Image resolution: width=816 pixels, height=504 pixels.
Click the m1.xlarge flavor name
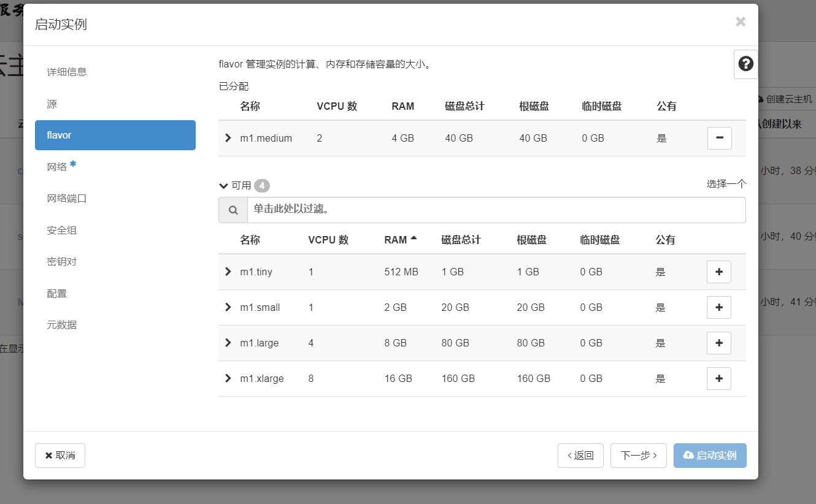click(262, 378)
